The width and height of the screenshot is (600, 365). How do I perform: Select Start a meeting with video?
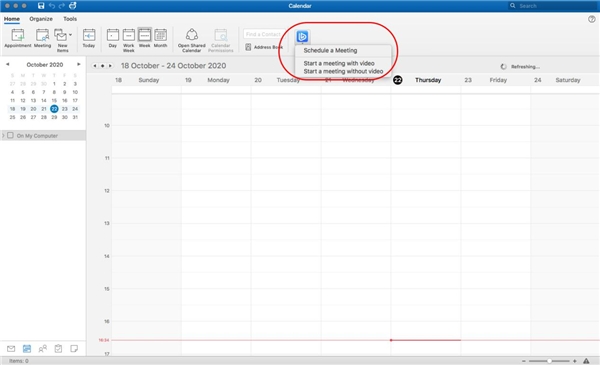(339, 63)
